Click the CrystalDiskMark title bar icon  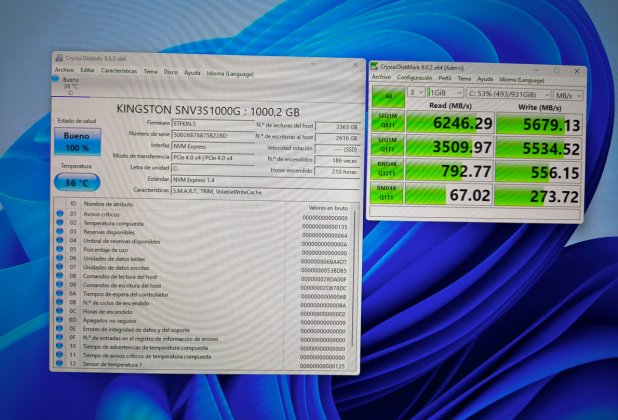click(374, 67)
